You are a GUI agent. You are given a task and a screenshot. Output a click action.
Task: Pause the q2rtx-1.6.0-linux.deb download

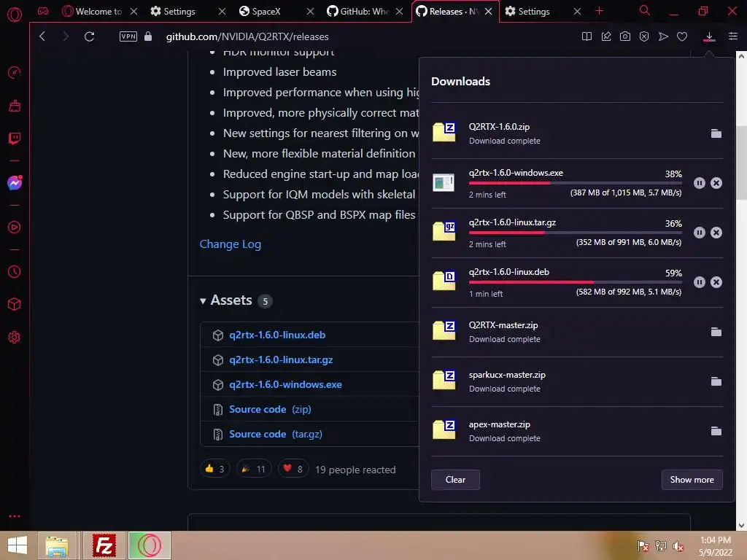(700, 282)
